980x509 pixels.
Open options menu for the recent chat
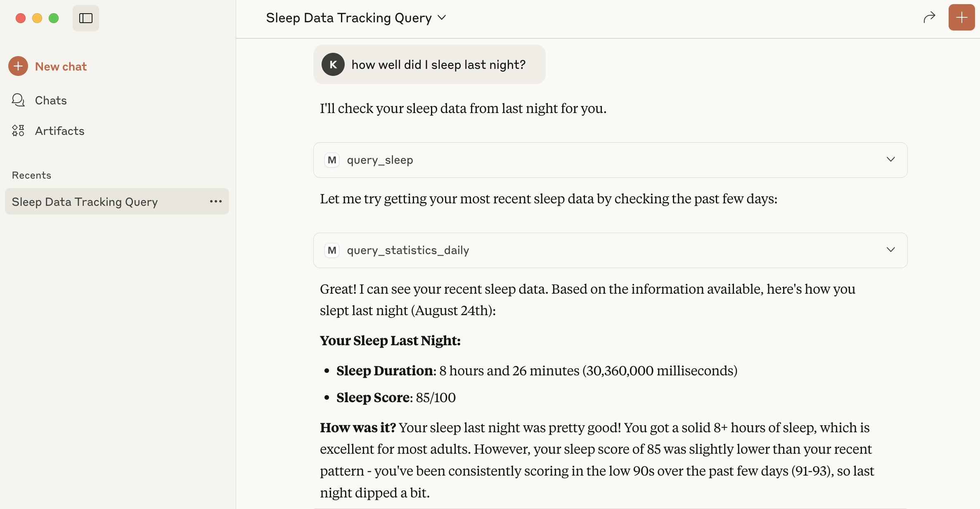(x=216, y=202)
